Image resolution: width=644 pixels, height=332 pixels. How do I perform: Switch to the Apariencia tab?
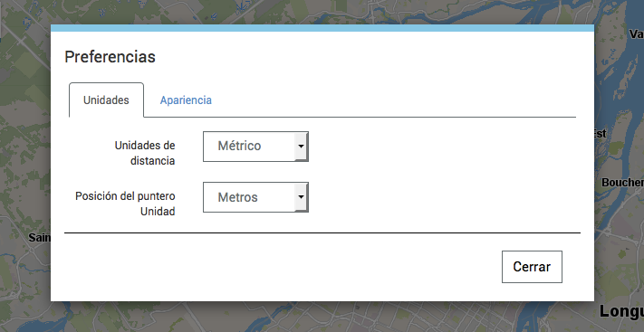point(186,100)
